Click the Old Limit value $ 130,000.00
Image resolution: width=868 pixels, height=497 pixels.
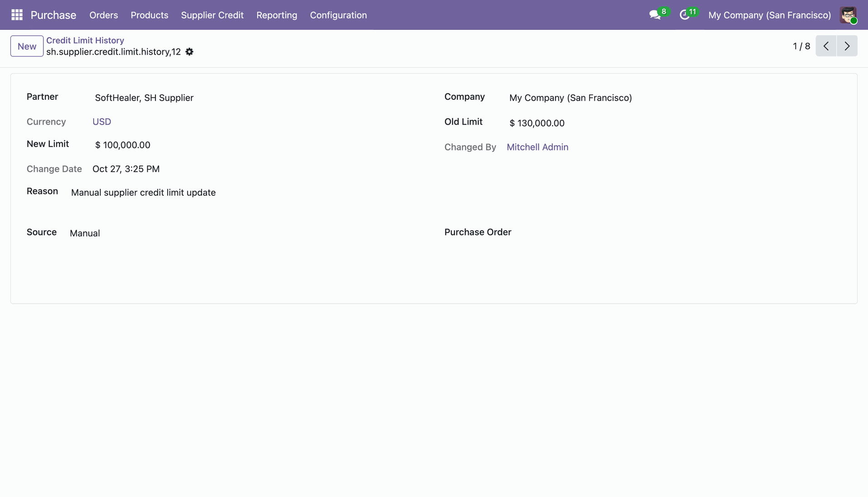click(537, 123)
